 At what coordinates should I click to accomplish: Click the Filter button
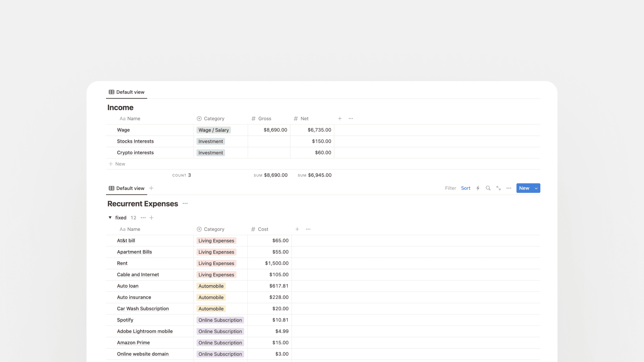point(450,188)
